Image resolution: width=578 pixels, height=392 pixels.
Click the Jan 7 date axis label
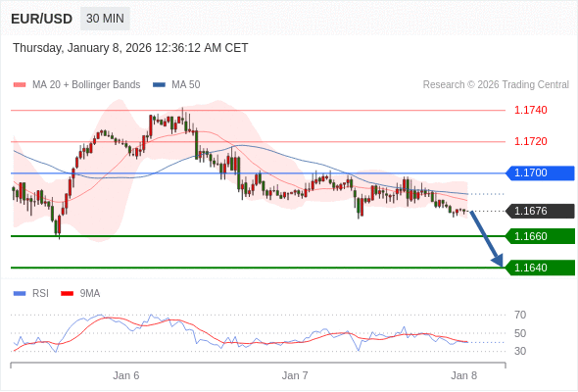(295, 375)
